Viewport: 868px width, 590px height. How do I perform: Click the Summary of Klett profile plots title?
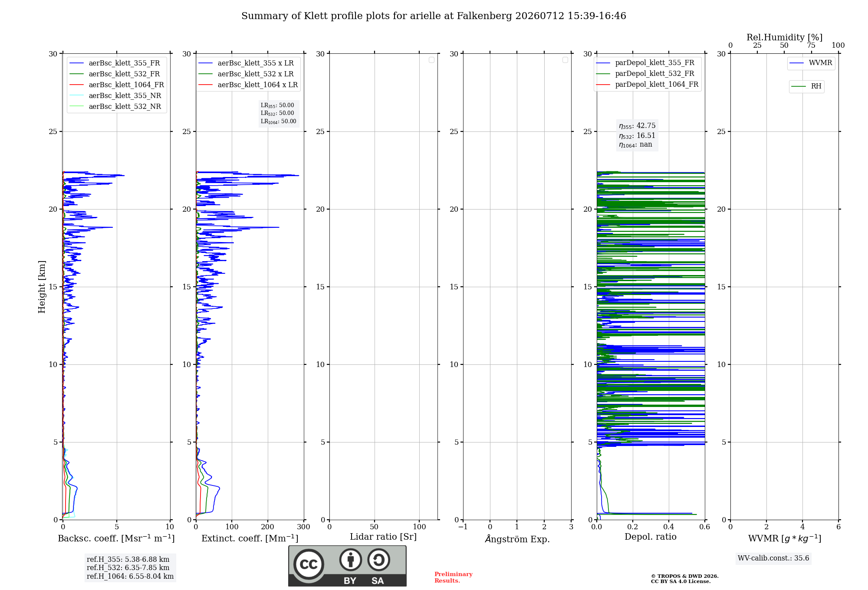coord(434,16)
